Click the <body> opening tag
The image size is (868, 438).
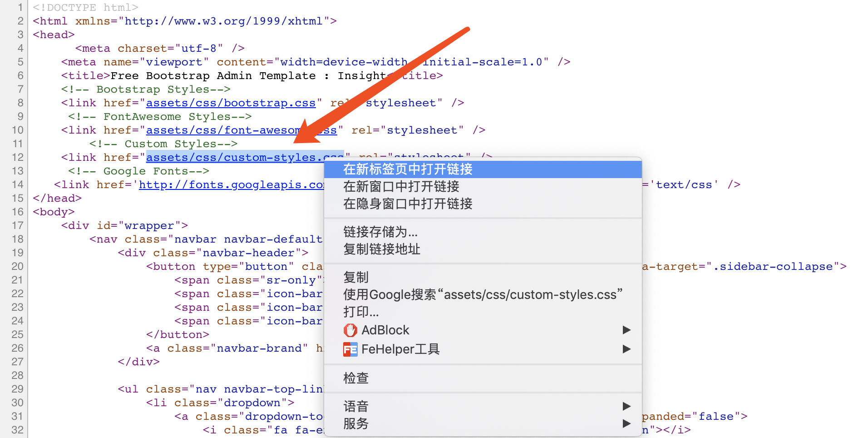(54, 212)
